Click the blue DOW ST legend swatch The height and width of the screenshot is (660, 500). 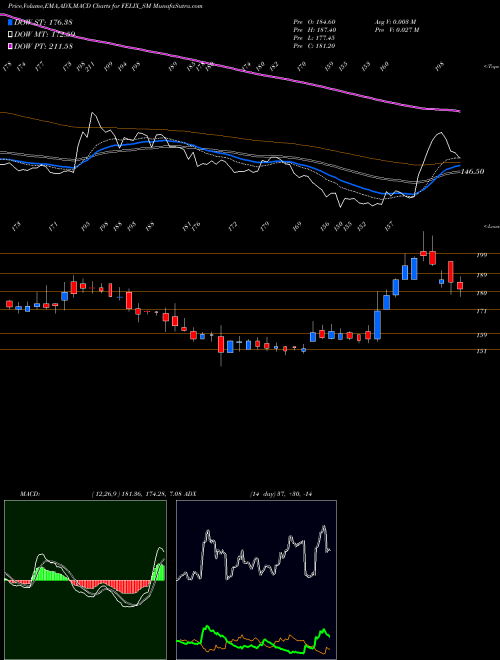point(11,21)
